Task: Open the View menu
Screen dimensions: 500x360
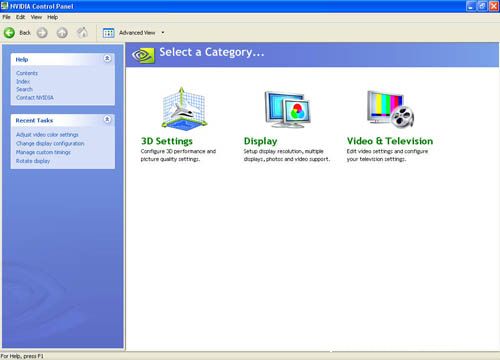Action: click(x=36, y=17)
